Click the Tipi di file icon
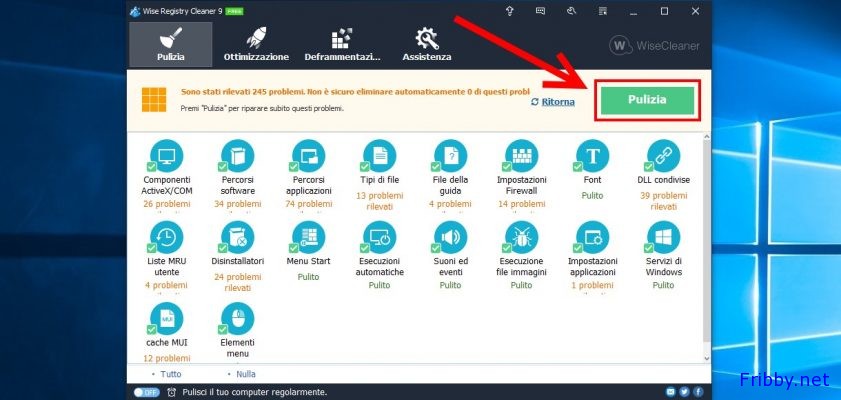 pyautogui.click(x=379, y=155)
